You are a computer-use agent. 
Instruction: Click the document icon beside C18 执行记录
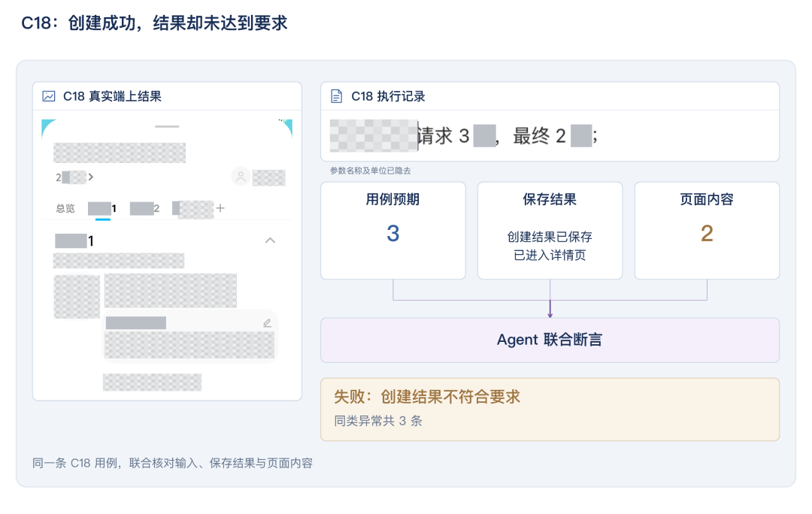[337, 96]
